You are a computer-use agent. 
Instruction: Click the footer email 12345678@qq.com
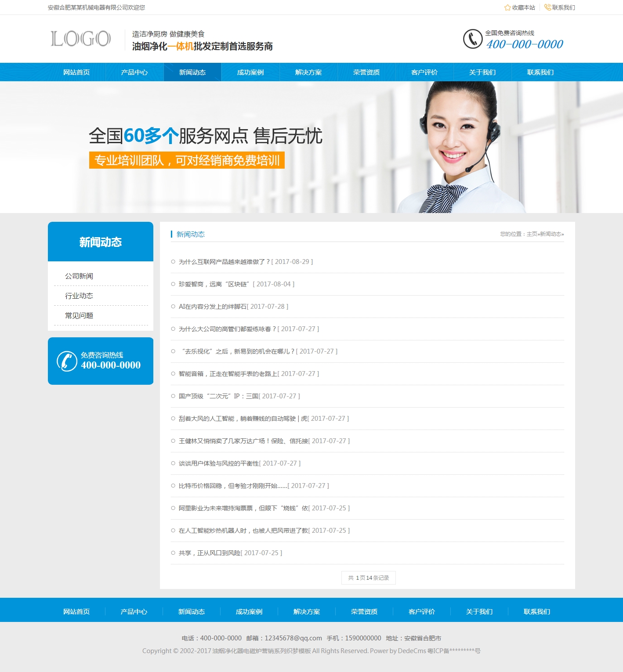click(x=293, y=638)
